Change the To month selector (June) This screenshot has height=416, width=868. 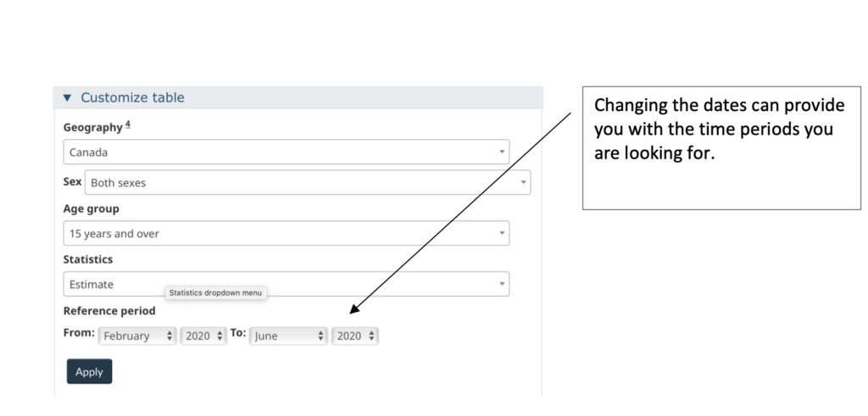288,336
